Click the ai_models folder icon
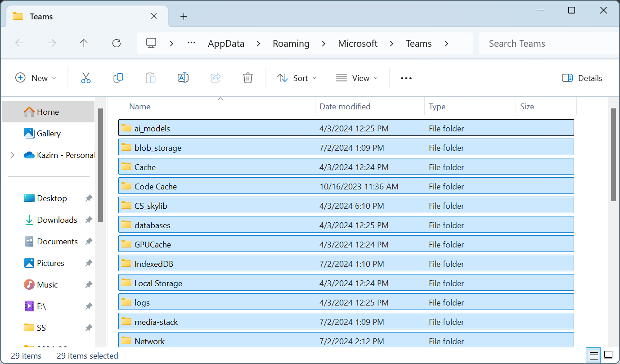Viewport: 620px width, 364px height. (126, 128)
